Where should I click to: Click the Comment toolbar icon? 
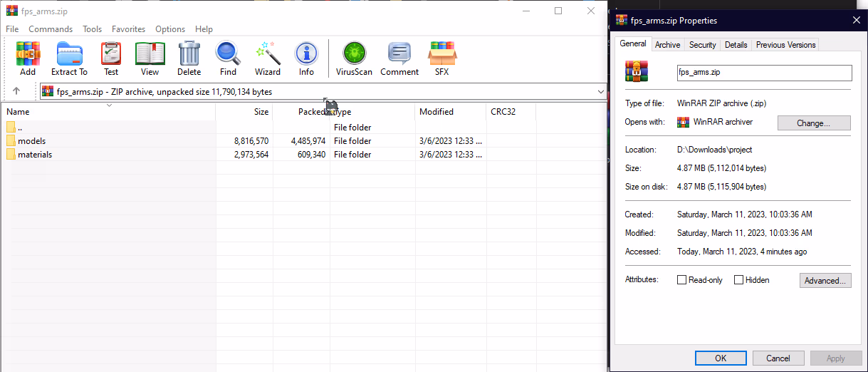coord(399,54)
